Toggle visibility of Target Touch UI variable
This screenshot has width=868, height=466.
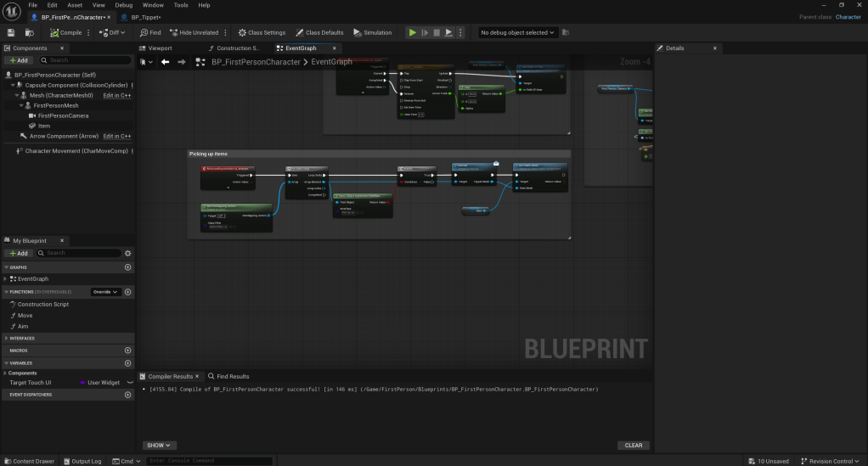[129, 383]
